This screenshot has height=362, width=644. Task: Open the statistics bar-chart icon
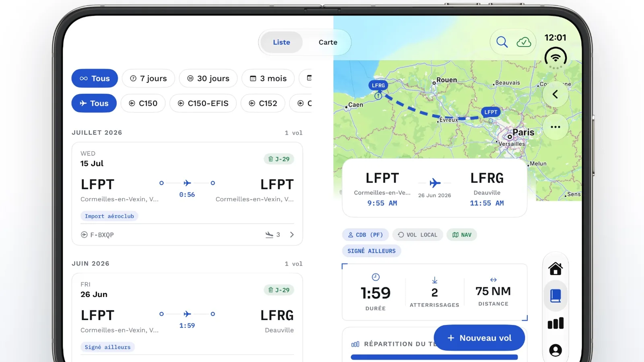tap(555, 323)
